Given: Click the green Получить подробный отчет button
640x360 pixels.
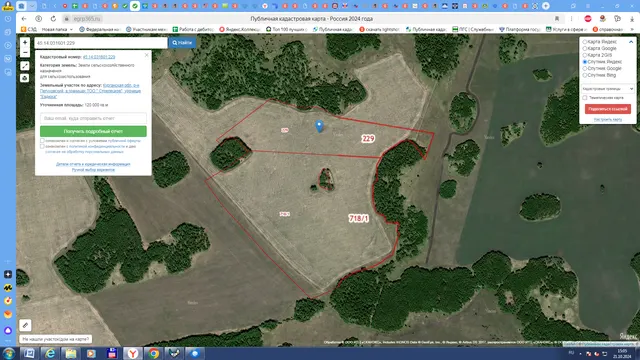Looking at the screenshot, I should (93, 131).
